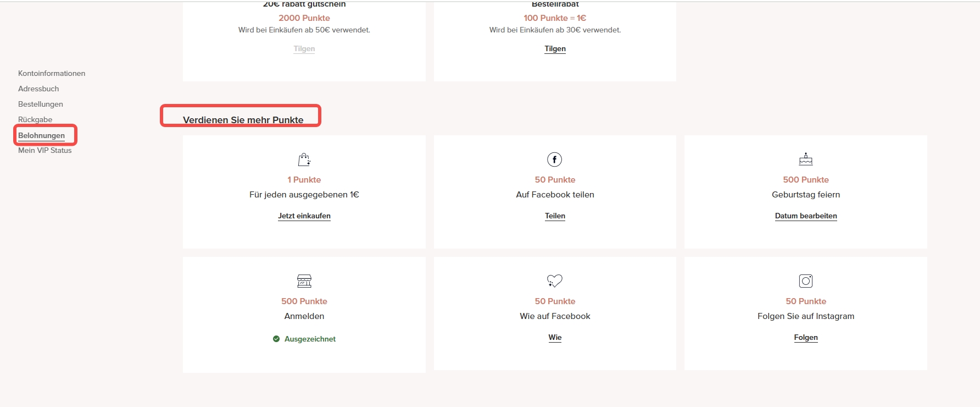The image size is (980, 407).
Task: Go to Adressbuch in the sidebar
Action: tap(38, 89)
